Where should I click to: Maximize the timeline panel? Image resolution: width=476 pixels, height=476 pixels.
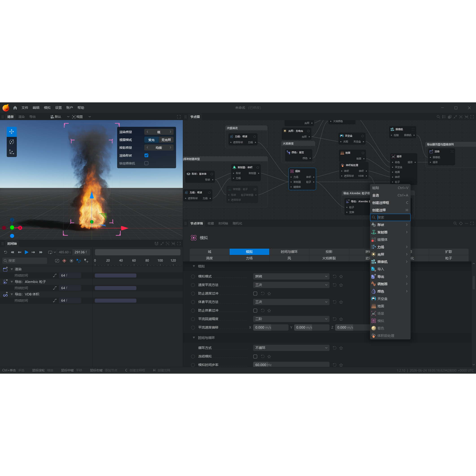click(x=179, y=244)
